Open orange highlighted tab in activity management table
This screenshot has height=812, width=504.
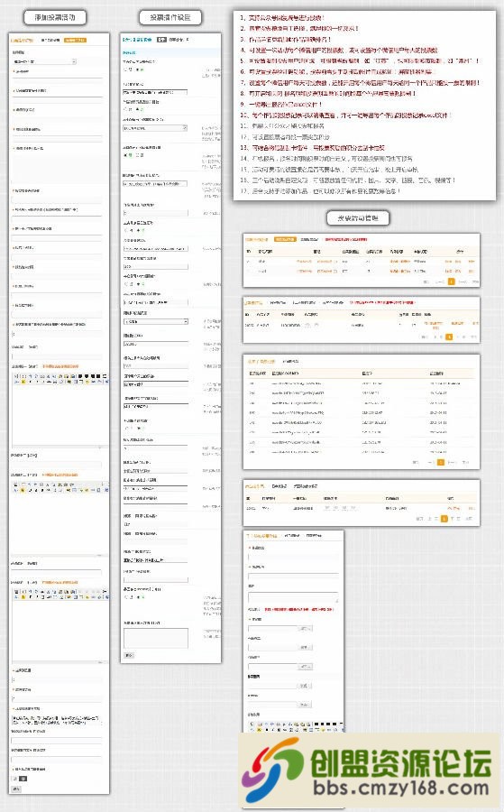pyautogui.click(x=285, y=239)
